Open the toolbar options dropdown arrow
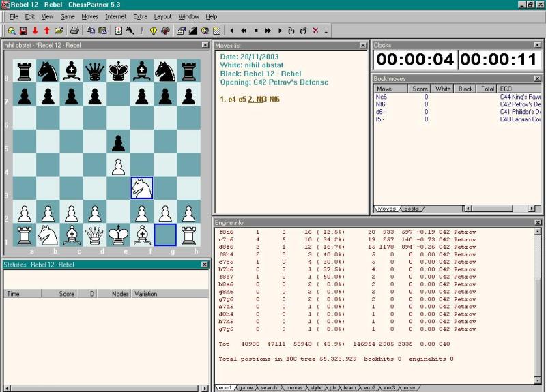 coord(326,31)
